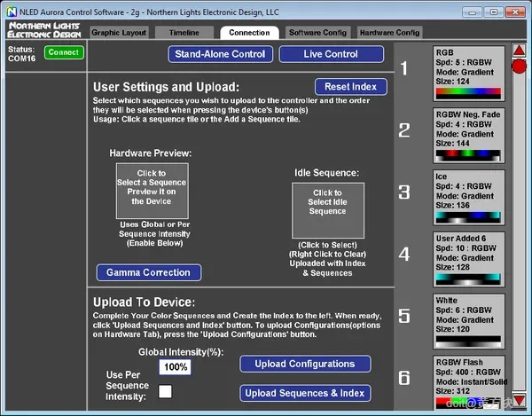Open Live Control

click(x=331, y=54)
